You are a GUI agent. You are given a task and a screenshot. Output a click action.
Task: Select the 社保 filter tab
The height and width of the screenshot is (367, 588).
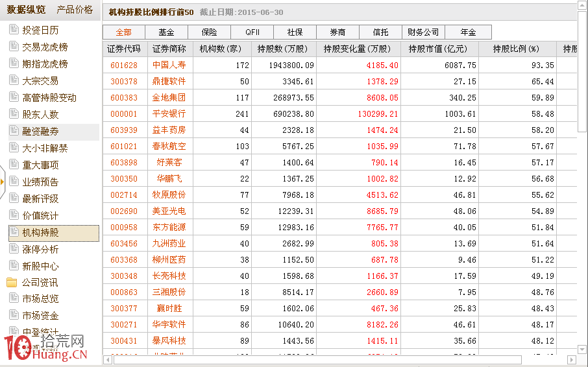tap(295, 32)
